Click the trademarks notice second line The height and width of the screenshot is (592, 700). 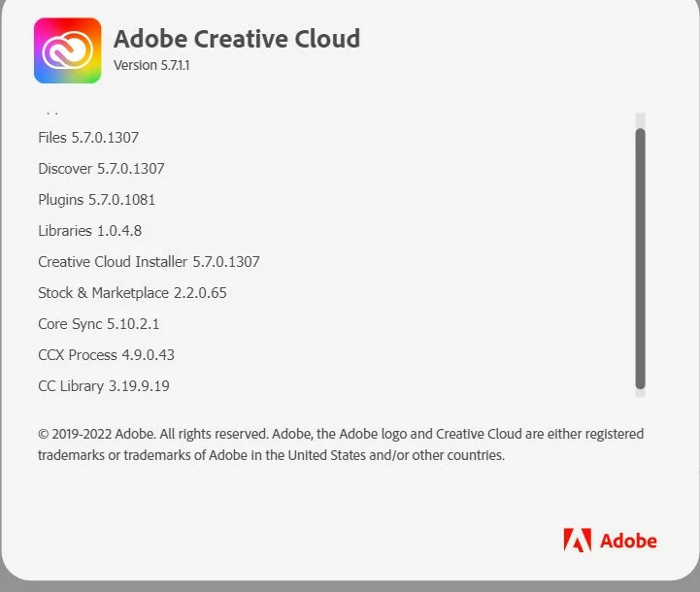click(x=272, y=455)
